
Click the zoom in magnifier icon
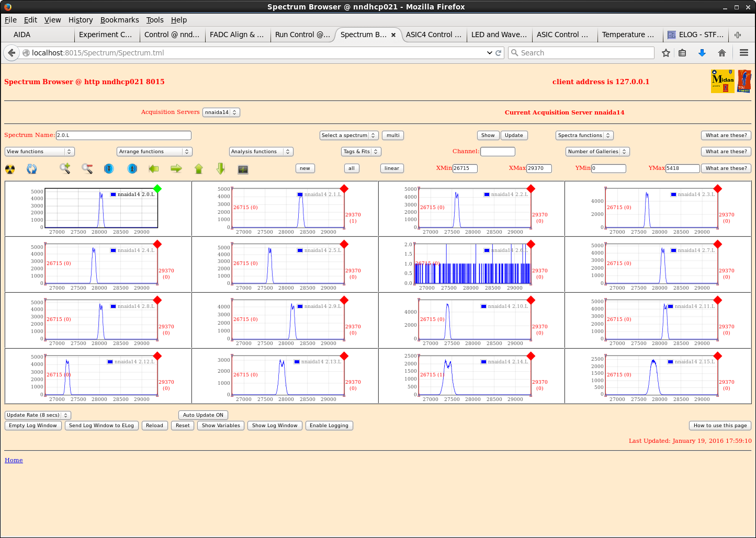coord(65,168)
